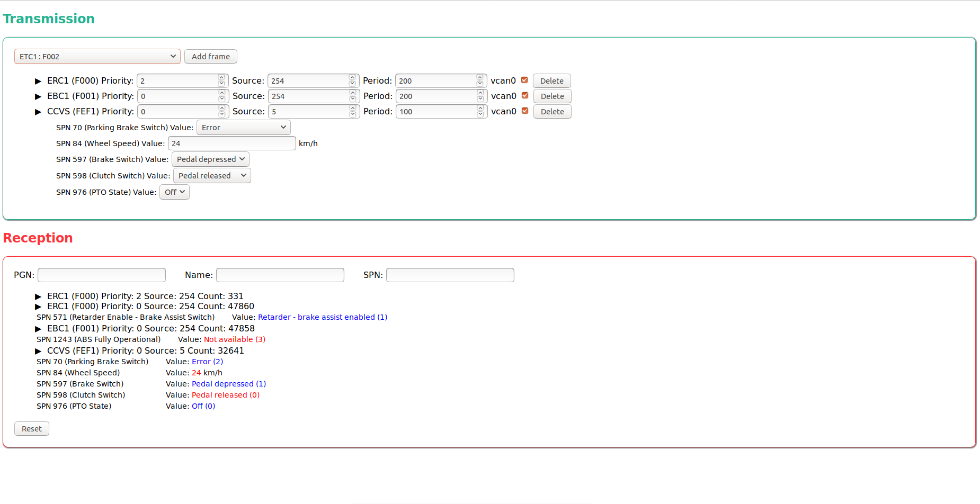
Task: Delete the CCVS (FEF1) frame
Action: click(x=553, y=112)
